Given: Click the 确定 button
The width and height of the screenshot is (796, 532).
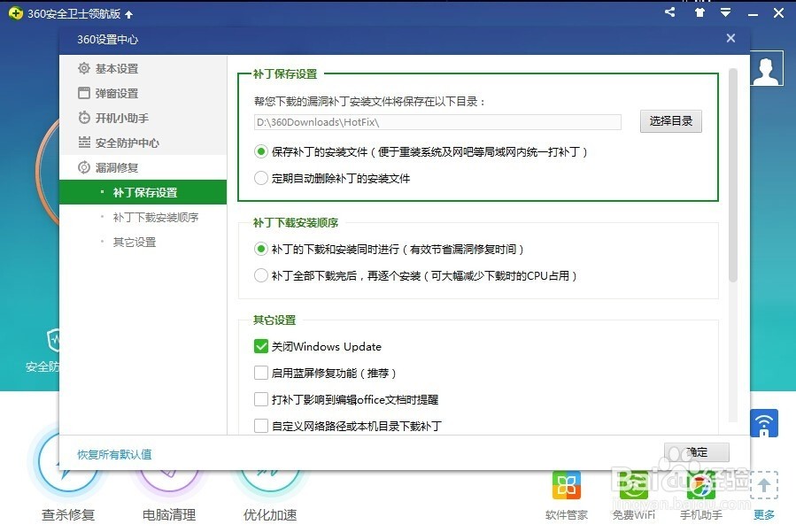Looking at the screenshot, I should (697, 452).
